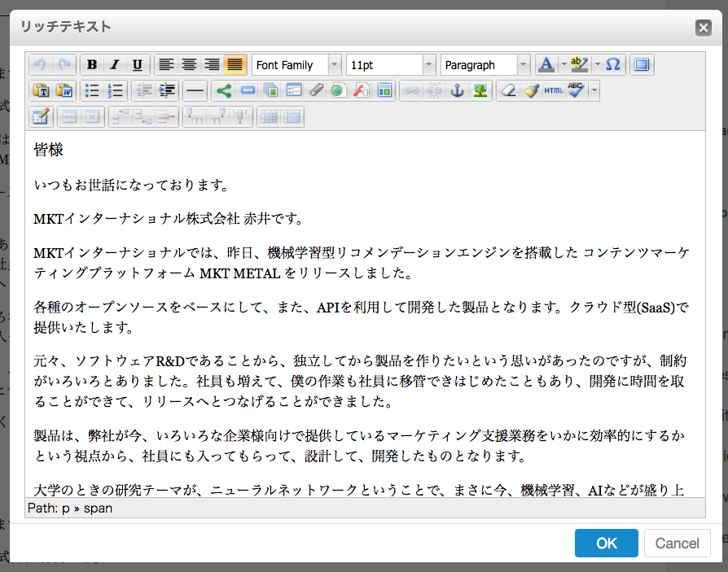
Task: Confirm with the OK button
Action: [x=607, y=544]
